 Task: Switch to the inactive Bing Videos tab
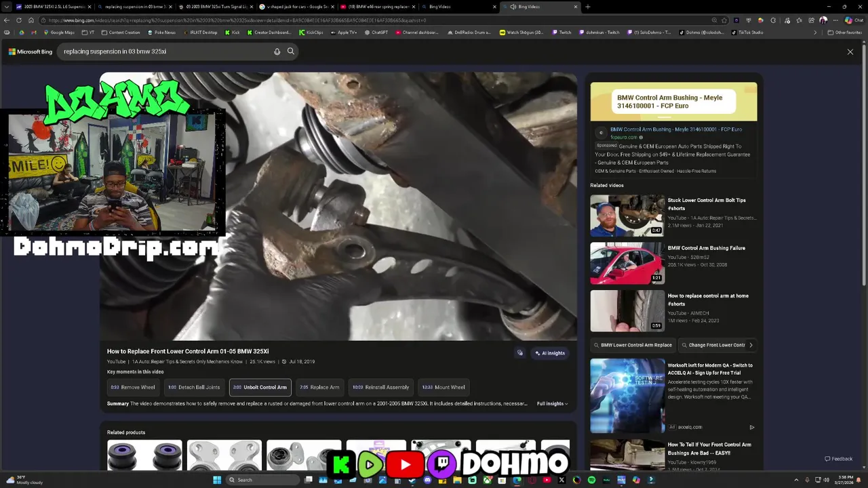pos(458,7)
